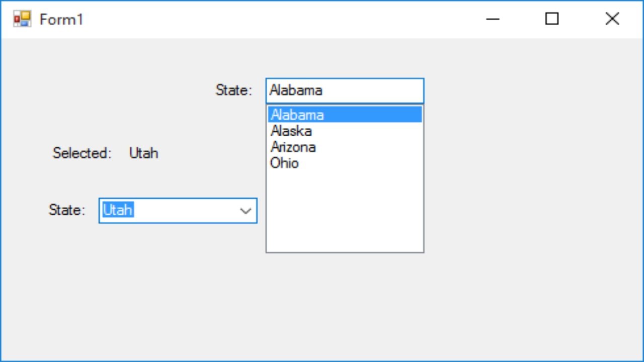Click the Alabama text box at top
The image size is (644, 362).
click(345, 91)
